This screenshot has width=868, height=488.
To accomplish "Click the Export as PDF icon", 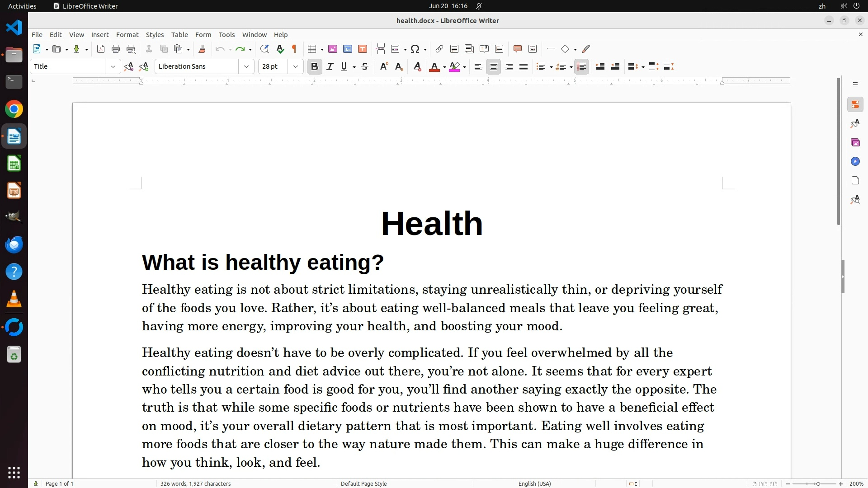I will 101,49.
